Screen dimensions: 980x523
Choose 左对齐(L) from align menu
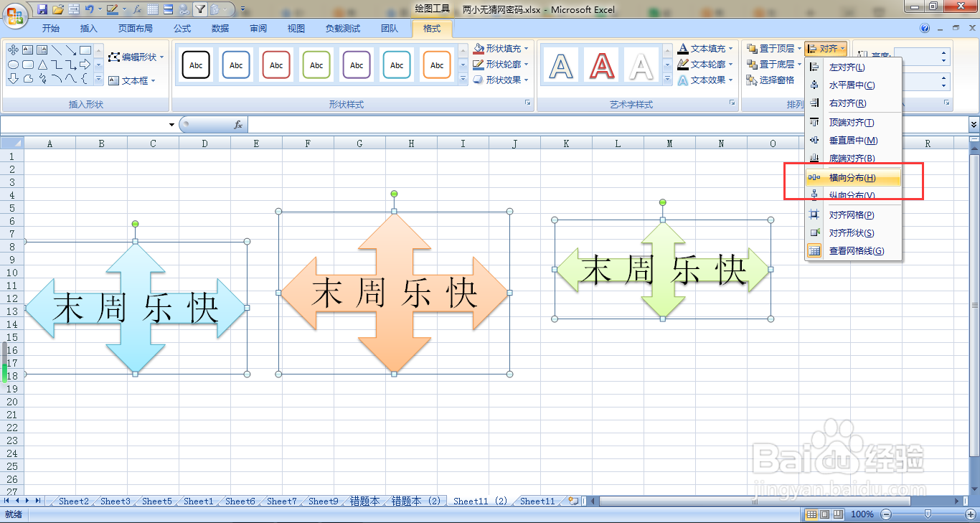(854, 67)
